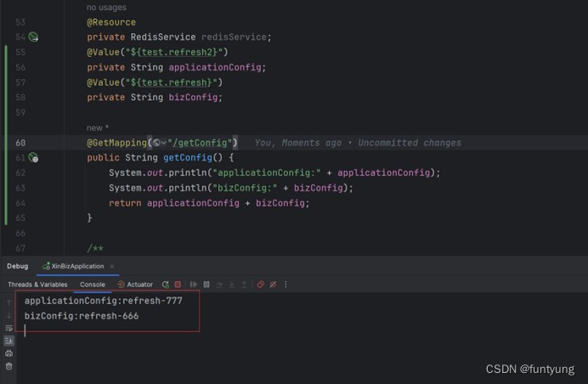Click the println "bizConfig:" string literal
Viewport: 588px width, 384px height.
coord(245,188)
